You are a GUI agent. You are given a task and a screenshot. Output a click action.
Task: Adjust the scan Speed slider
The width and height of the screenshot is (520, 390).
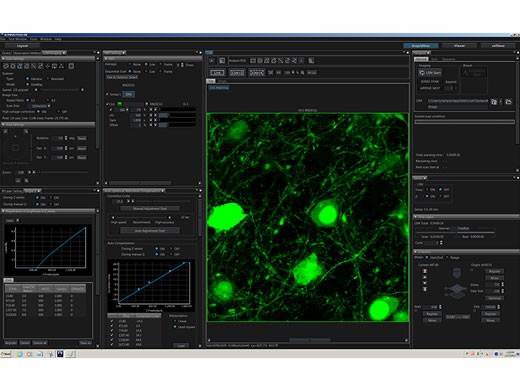pyautogui.click(x=59, y=90)
